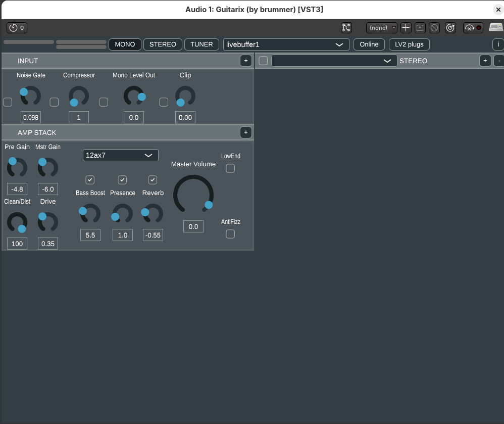Click the Noise Gate value field showing 0.098
Image resolution: width=504 pixels, height=424 pixels.
tap(30, 117)
